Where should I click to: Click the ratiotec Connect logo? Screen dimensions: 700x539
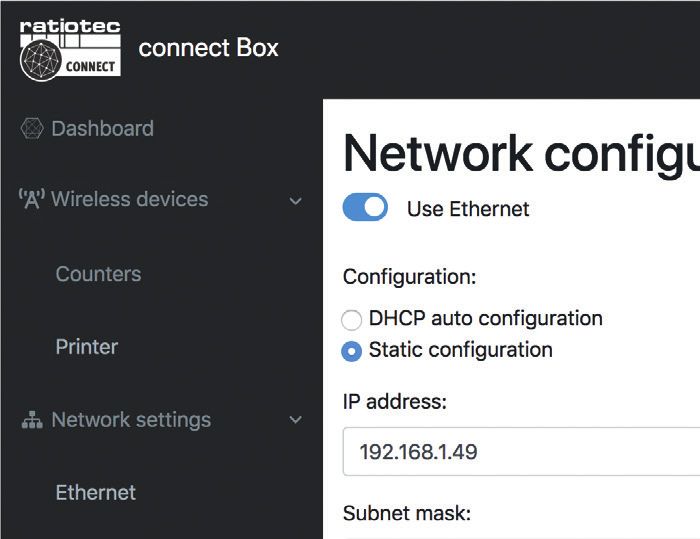[70, 50]
